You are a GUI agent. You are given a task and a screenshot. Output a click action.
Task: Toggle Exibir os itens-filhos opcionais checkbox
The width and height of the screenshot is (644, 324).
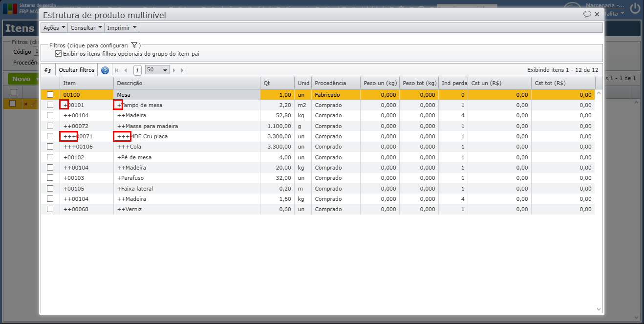(x=59, y=54)
